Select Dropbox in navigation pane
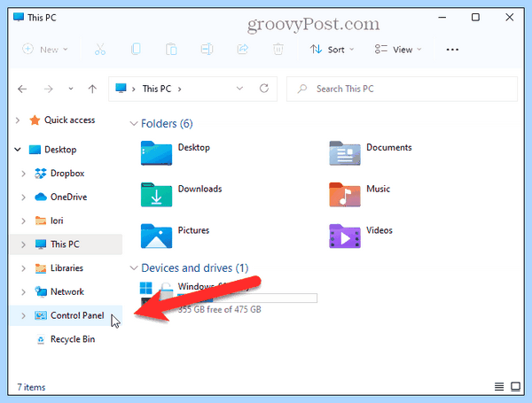 tap(66, 174)
